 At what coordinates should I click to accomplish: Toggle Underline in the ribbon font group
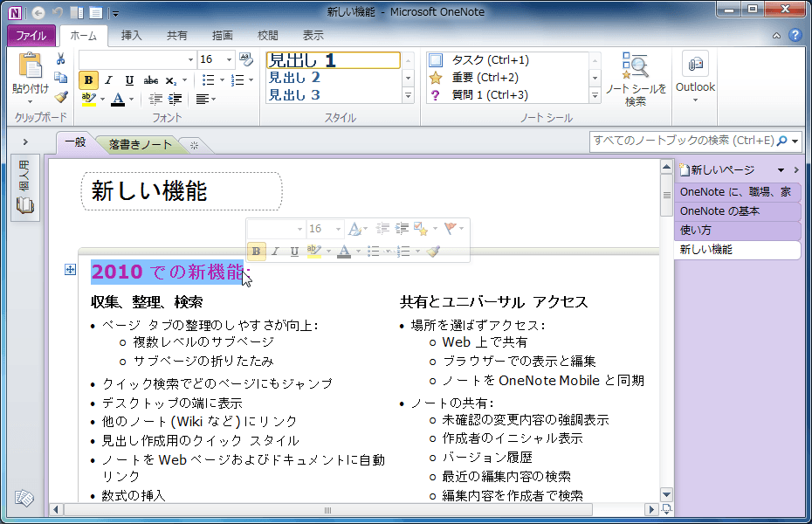129,80
